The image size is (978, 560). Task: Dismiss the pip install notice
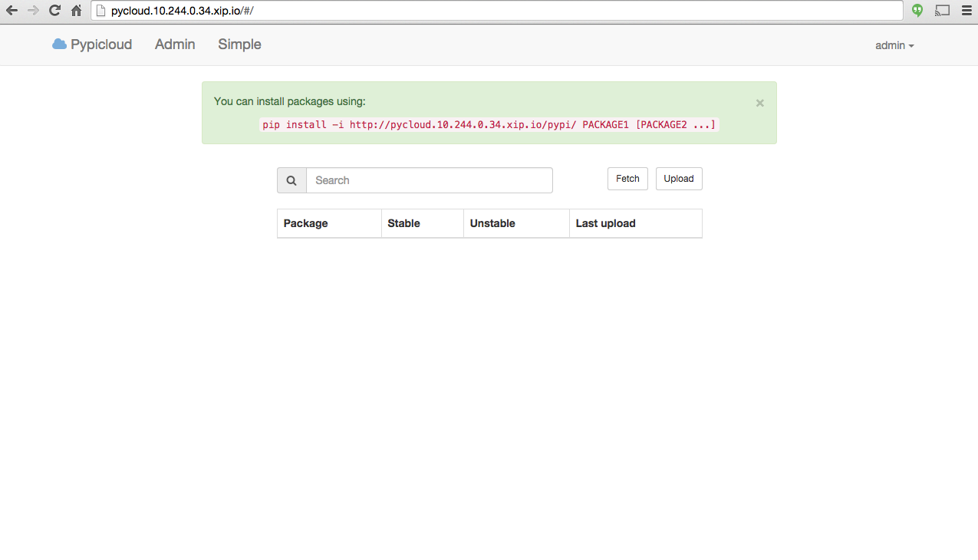759,103
